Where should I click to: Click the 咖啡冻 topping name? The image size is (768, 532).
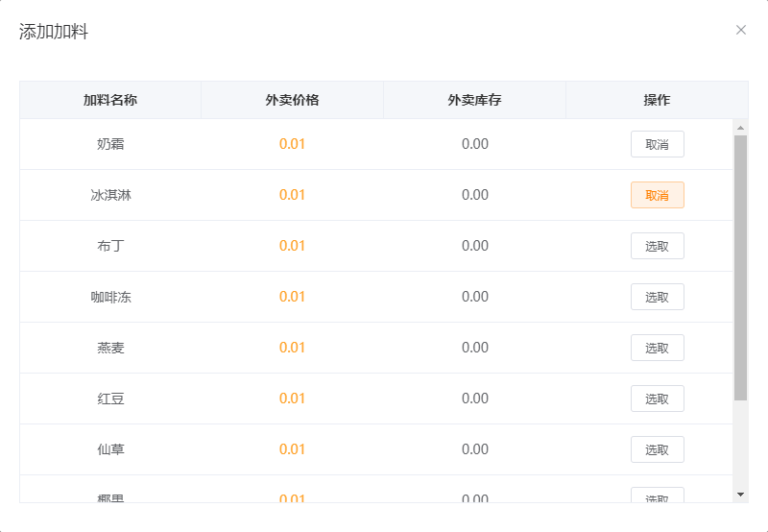(110, 297)
